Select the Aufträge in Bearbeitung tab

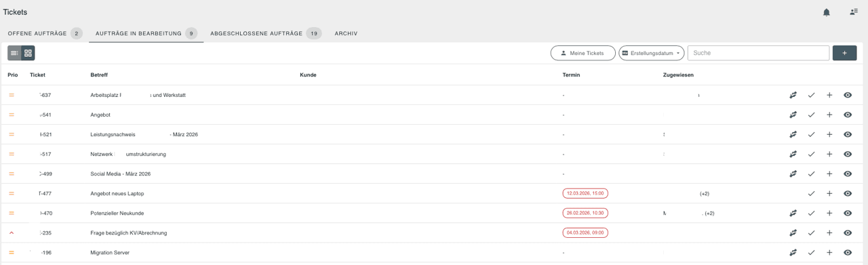point(146,33)
